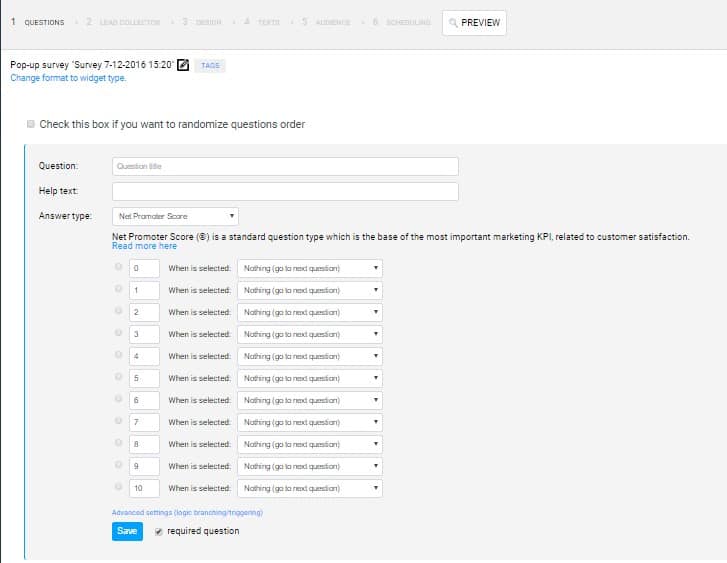The image size is (727, 563).
Task: Click the Save button
Action: pyautogui.click(x=127, y=531)
